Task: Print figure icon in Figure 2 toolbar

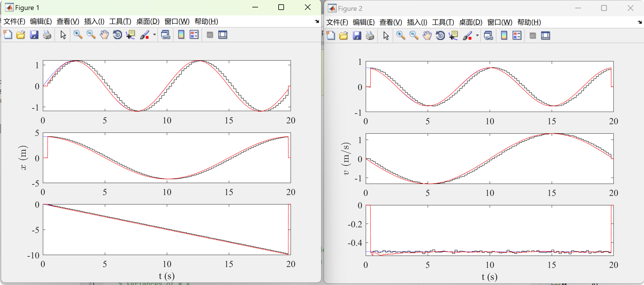Action: tap(370, 36)
